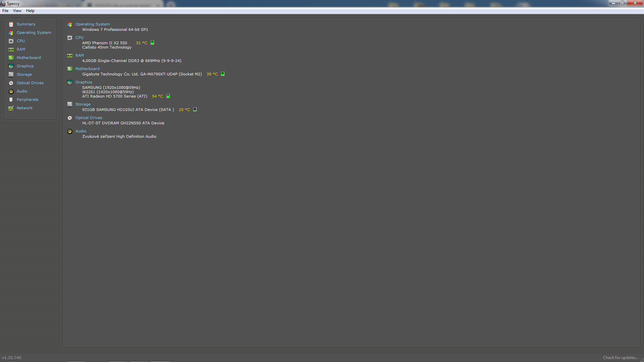Click the RAM module icon in sidebar
Screen dimensions: 644x362
11,49
